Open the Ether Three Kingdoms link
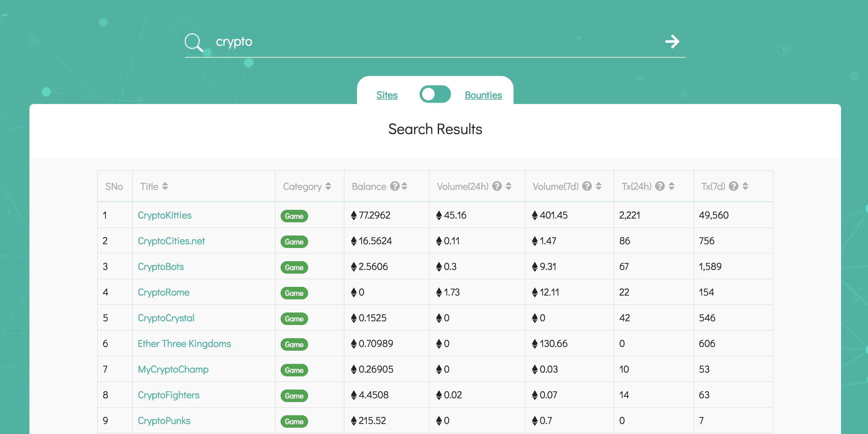This screenshot has height=434, width=868. point(184,344)
